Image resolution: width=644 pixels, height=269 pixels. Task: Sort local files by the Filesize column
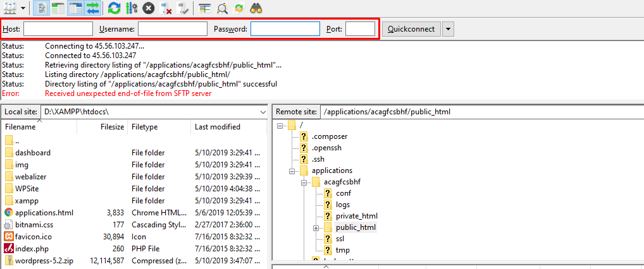(x=102, y=127)
